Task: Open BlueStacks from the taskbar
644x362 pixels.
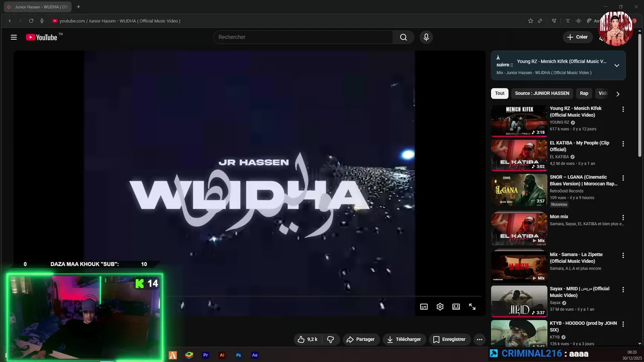Action: click(189, 355)
